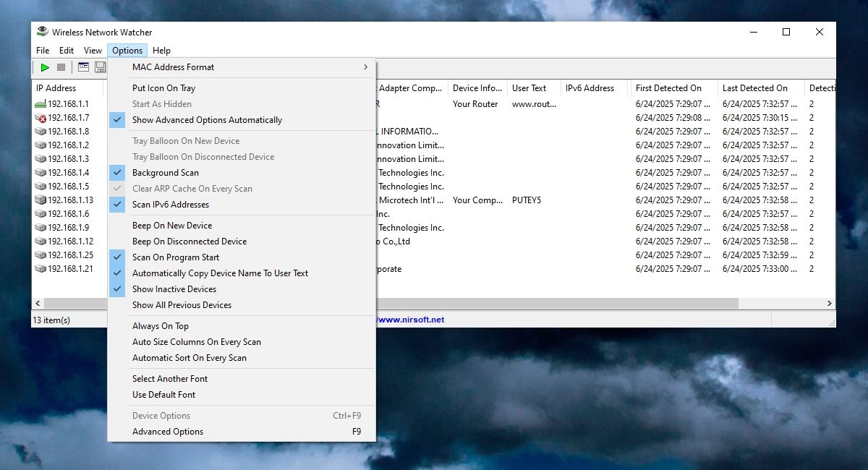This screenshot has height=470, width=868.
Task: Sort by User Text column header
Action: pos(534,88)
